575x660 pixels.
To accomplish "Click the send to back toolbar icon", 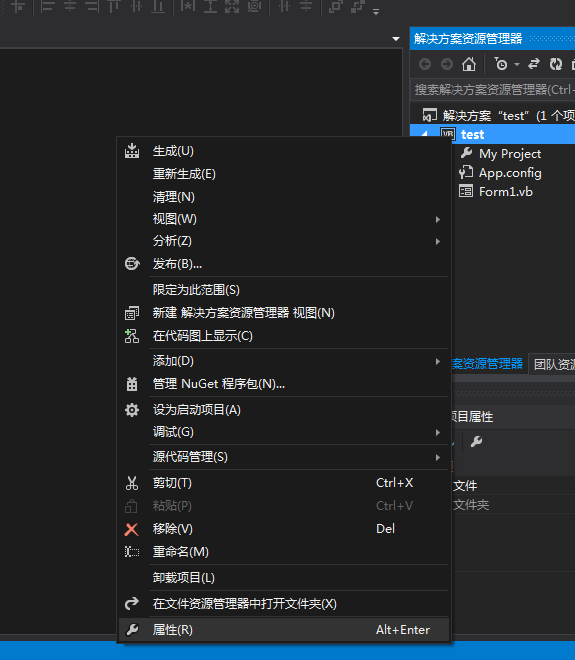I will [x=357, y=6].
